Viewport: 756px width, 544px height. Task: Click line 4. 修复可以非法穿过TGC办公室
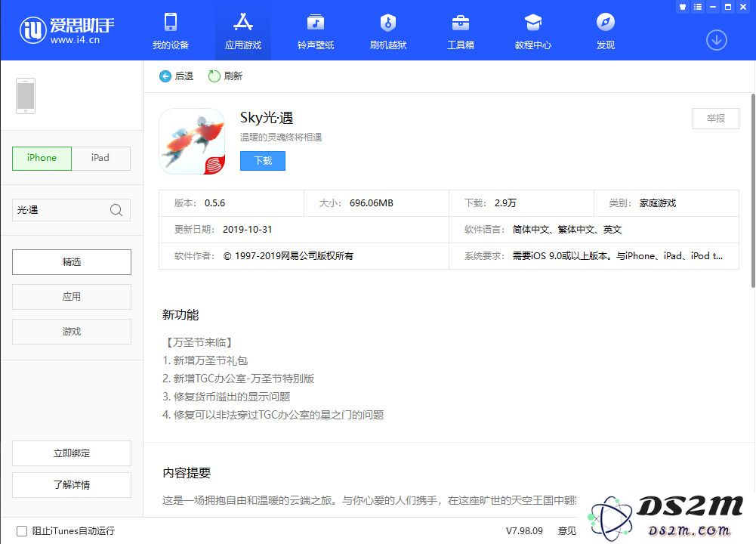tap(273, 415)
